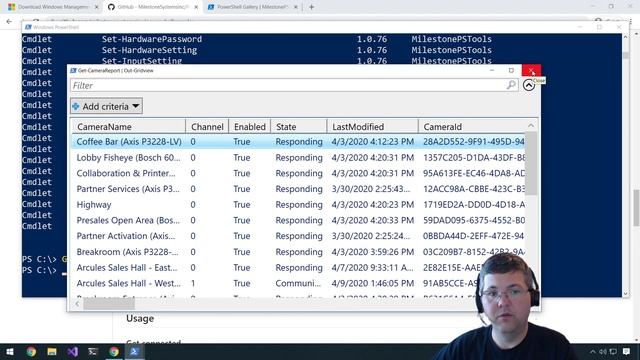Click the Communi... state cell
This screenshot has height=360, width=640.
pos(298,283)
